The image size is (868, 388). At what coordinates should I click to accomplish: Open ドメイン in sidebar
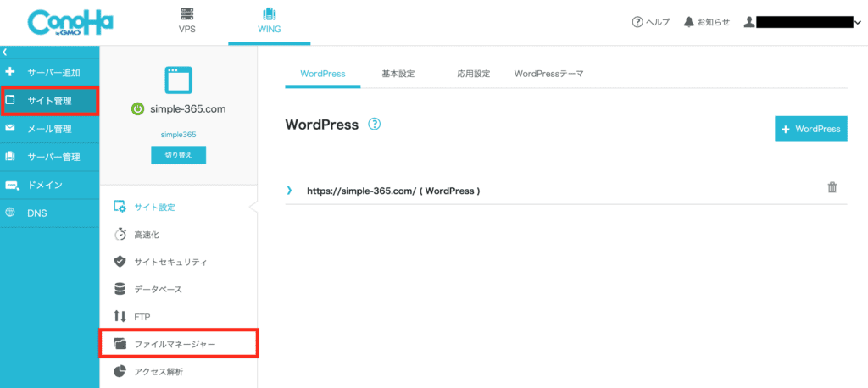pyautogui.click(x=50, y=185)
